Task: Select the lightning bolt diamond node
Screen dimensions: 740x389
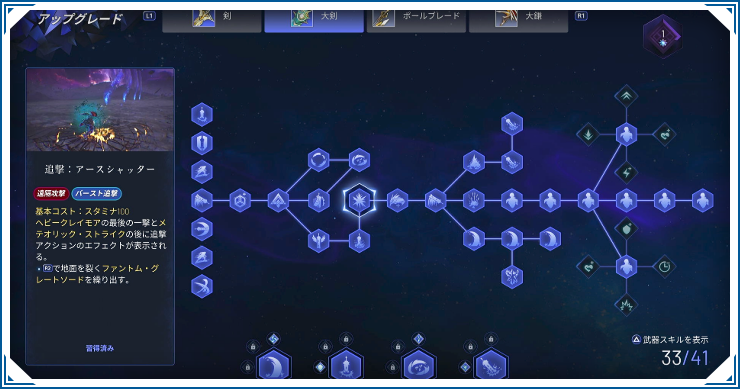Action: [626, 172]
